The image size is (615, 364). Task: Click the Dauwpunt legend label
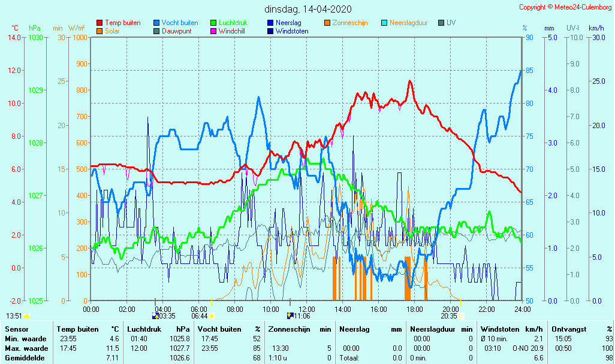click(176, 31)
